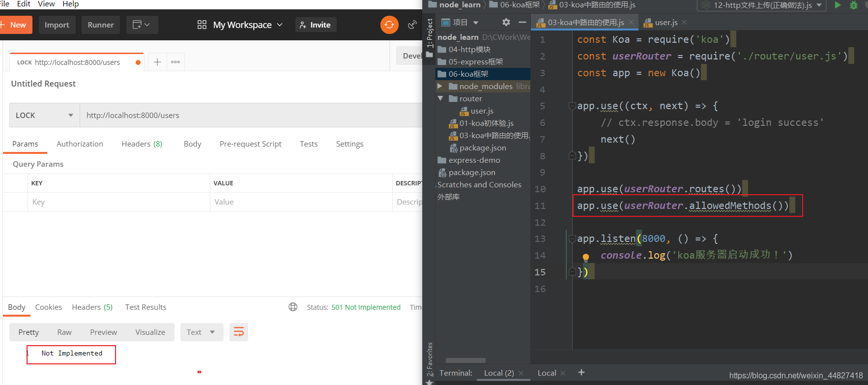Add new terminal session with plus icon
This screenshot has height=385, width=868.
pyautogui.click(x=581, y=372)
